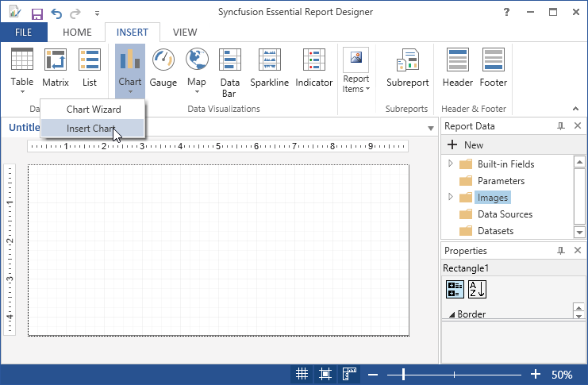This screenshot has height=385, width=588.
Task: Choose Chart Wizard from the menu
Action: tap(94, 110)
